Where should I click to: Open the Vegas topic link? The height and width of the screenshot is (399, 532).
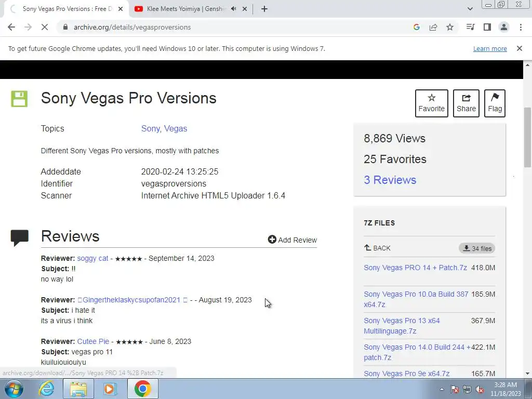[176, 129]
